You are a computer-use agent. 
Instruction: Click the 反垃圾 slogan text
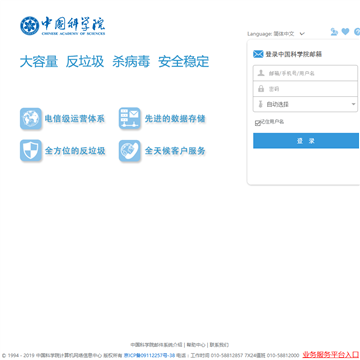(x=85, y=62)
